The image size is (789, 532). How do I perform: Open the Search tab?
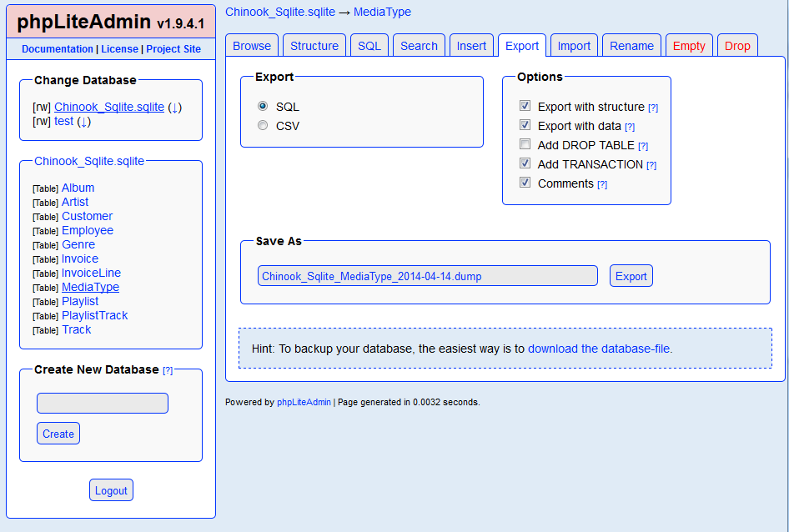tap(420, 46)
